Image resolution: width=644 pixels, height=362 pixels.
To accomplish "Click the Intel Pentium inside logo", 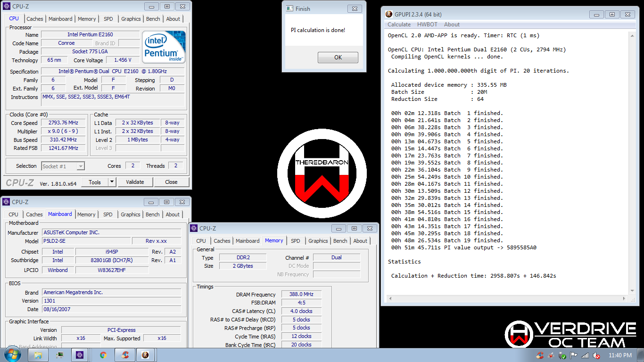I will (x=164, y=47).
